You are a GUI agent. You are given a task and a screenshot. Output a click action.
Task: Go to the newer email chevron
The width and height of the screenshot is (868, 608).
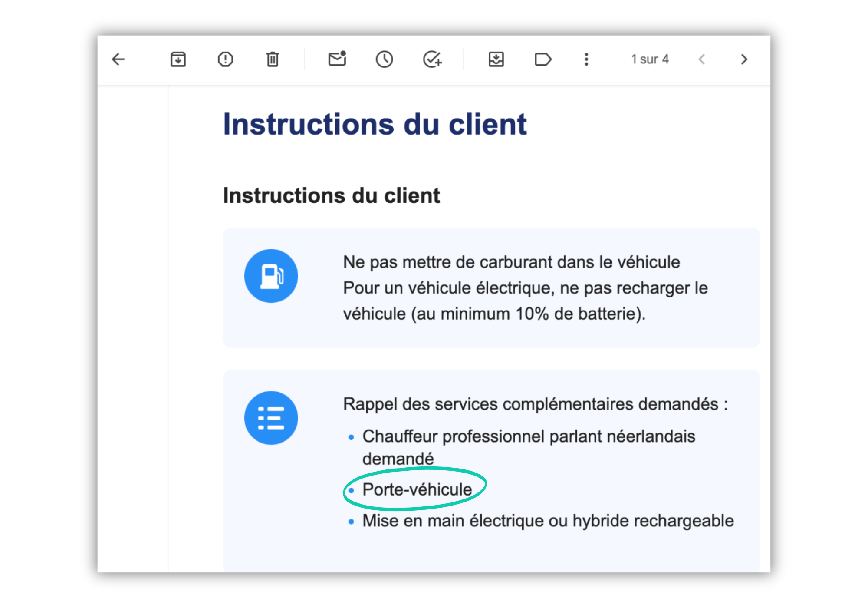tap(701, 59)
